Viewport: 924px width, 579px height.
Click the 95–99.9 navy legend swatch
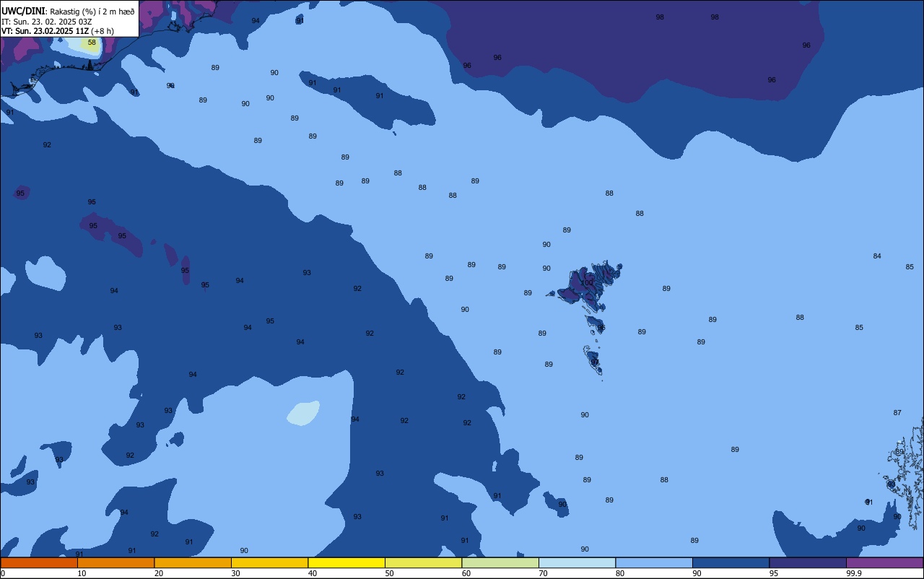pyautogui.click(x=808, y=562)
